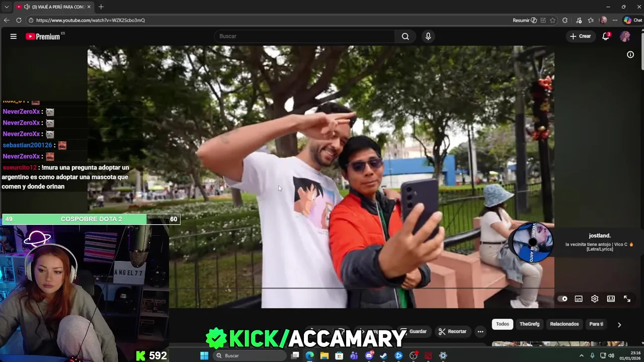Screen dimensions: 644x362
Task: Reload the current page
Action: (19, 20)
